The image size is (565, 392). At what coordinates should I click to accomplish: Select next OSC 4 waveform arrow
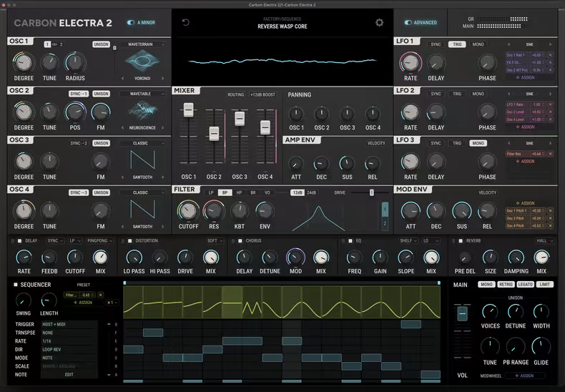coord(163,226)
